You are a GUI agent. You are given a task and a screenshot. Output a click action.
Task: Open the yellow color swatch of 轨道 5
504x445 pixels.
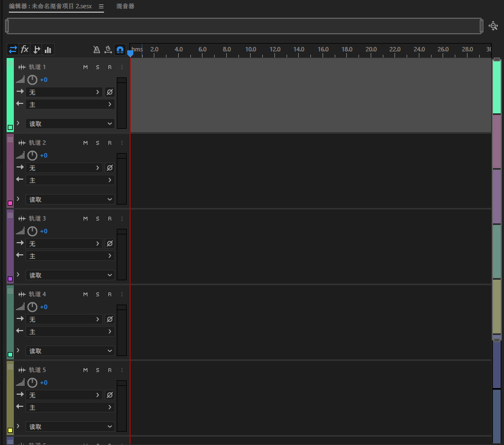(x=11, y=431)
